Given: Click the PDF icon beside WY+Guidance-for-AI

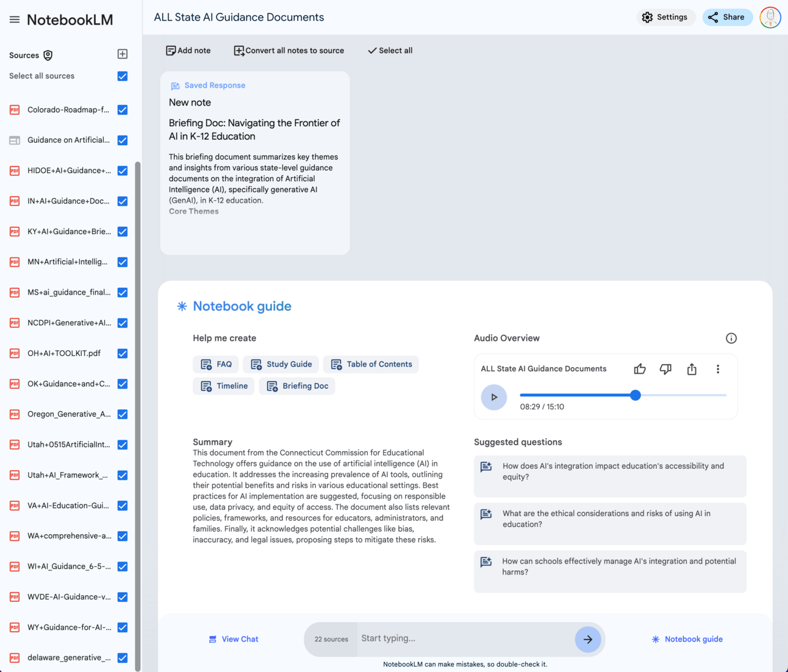Looking at the screenshot, I should coord(15,627).
